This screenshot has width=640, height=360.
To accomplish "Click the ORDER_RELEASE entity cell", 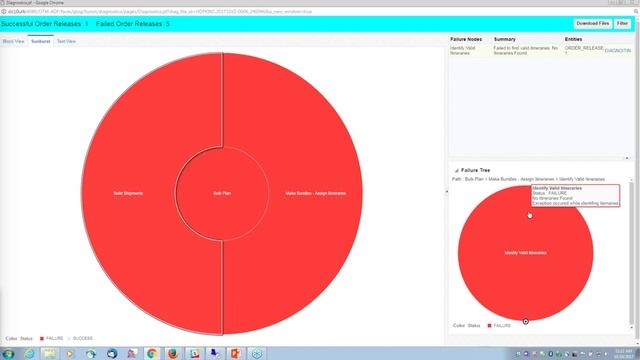I will [x=584, y=50].
